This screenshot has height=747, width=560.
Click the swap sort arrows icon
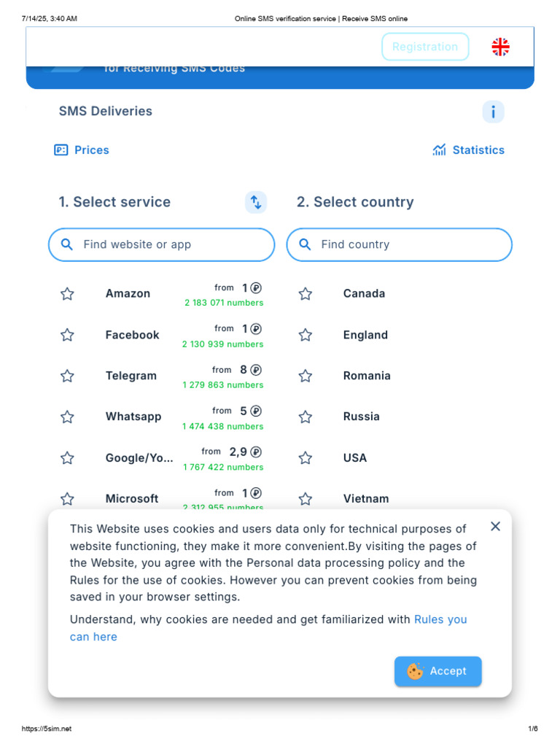pyautogui.click(x=256, y=202)
